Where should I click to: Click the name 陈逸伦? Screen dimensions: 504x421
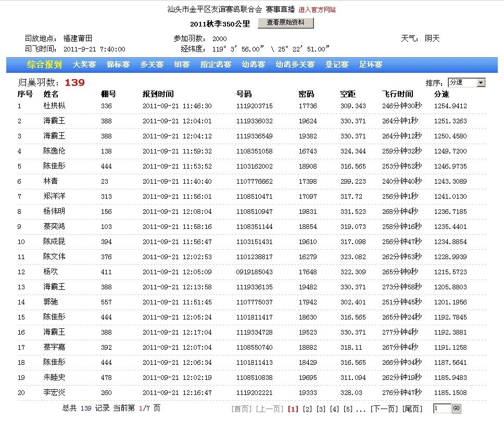pos(54,151)
